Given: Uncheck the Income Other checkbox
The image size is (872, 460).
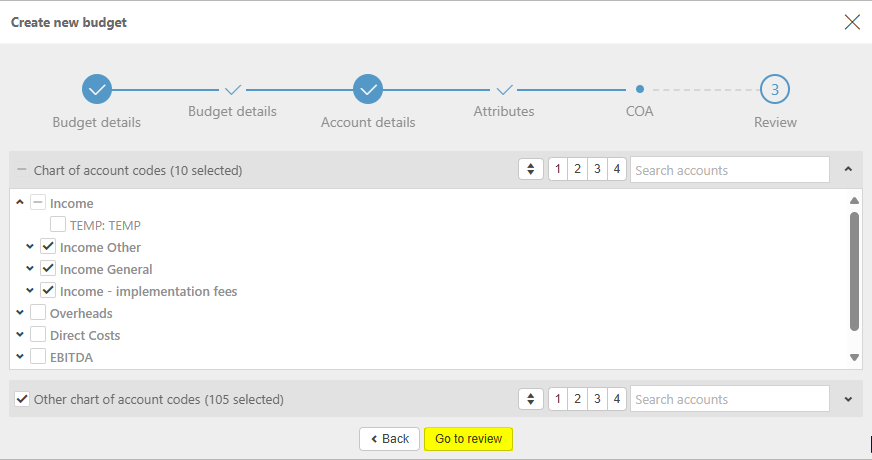Looking at the screenshot, I should tap(48, 247).
